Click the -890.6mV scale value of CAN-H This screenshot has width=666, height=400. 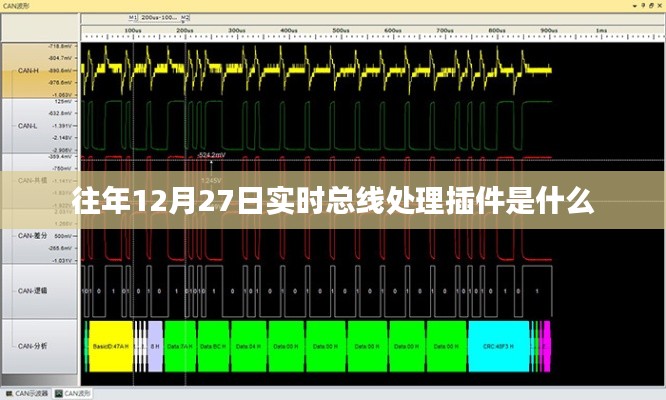60,70
